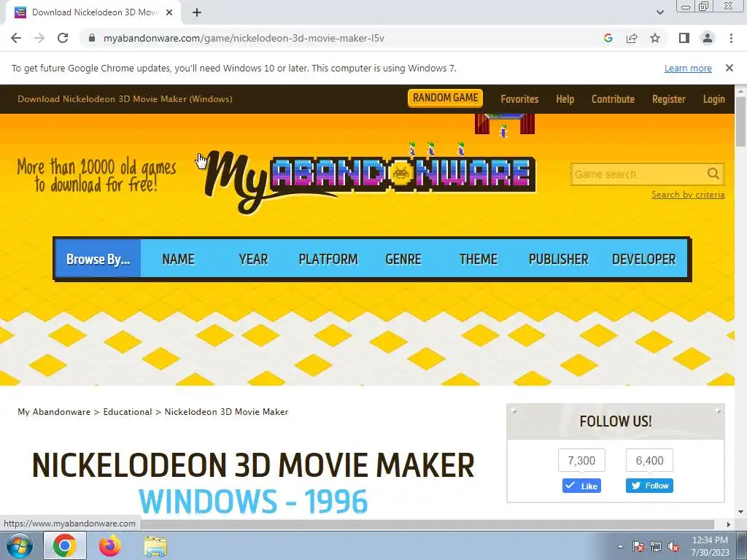Viewport: 747px width, 560px height.
Task: Open Chrome three-dot menu
Action: tap(731, 38)
